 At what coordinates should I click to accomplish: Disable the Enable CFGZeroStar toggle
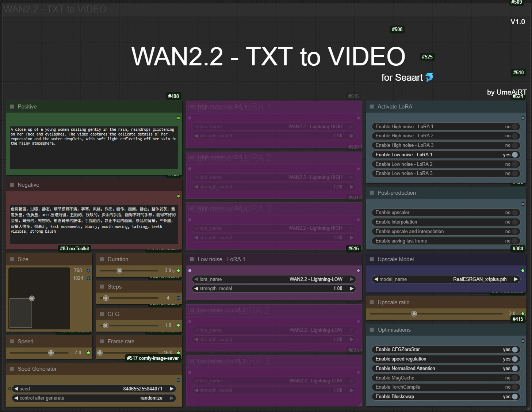[x=514, y=350]
